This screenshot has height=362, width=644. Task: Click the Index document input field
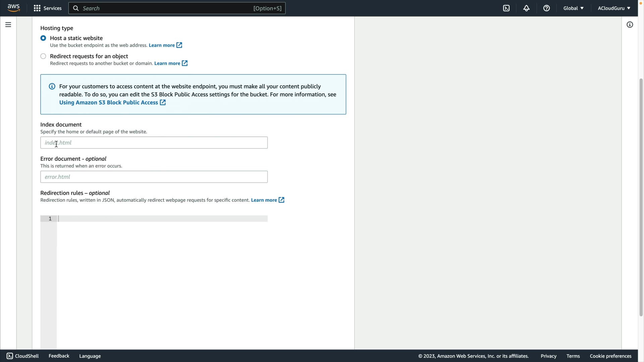154,143
